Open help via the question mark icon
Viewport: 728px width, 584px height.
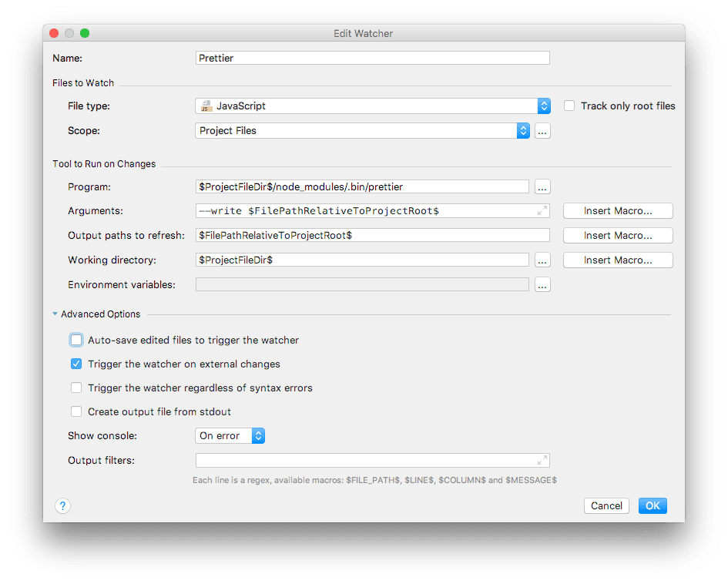pos(62,505)
